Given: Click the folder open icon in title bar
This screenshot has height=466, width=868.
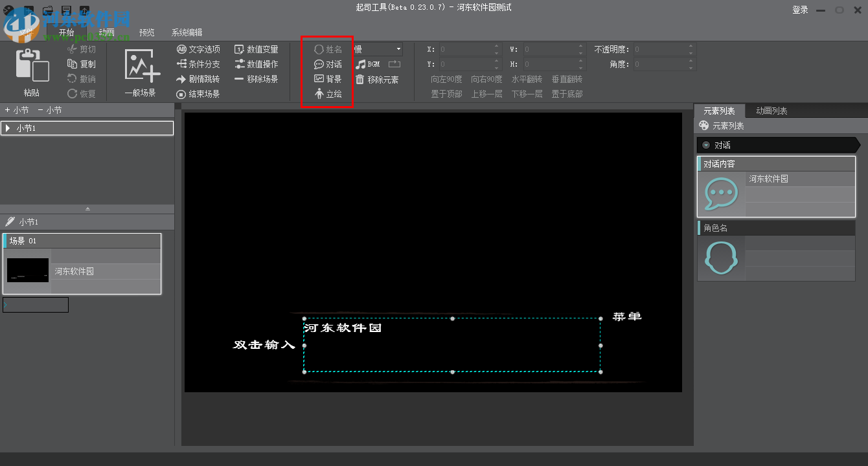Looking at the screenshot, I should pos(47,10).
